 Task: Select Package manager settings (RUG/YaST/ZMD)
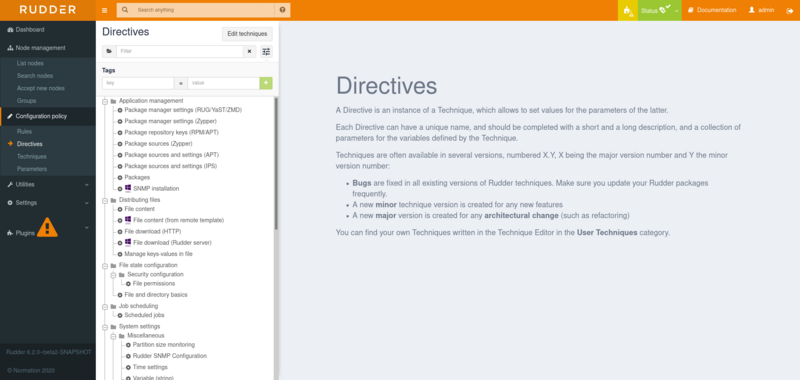pyautogui.click(x=183, y=110)
